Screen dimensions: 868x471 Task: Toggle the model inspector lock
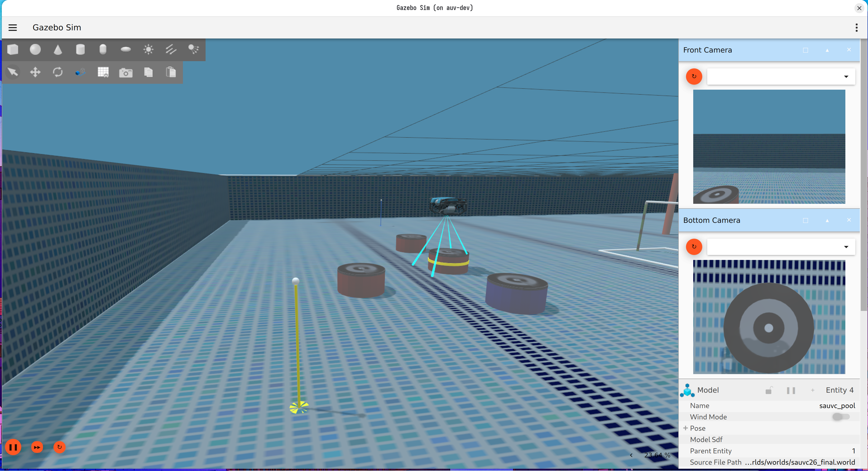pos(769,390)
